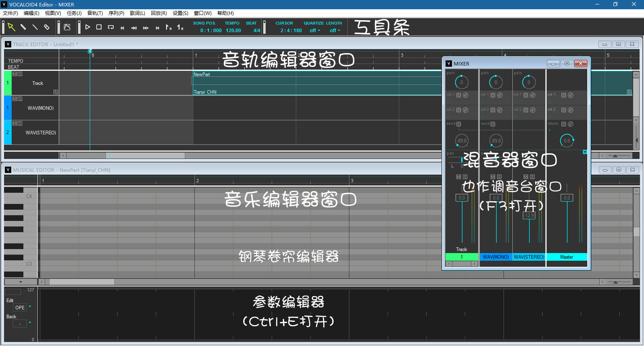Toggle loop playback icon
The width and height of the screenshot is (644, 346).
click(111, 27)
